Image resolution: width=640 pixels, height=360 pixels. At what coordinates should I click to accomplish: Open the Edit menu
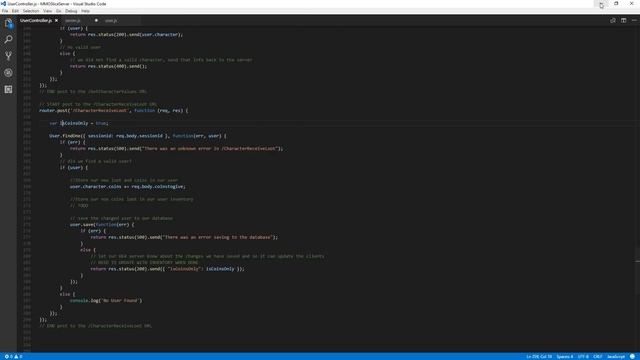point(15,11)
